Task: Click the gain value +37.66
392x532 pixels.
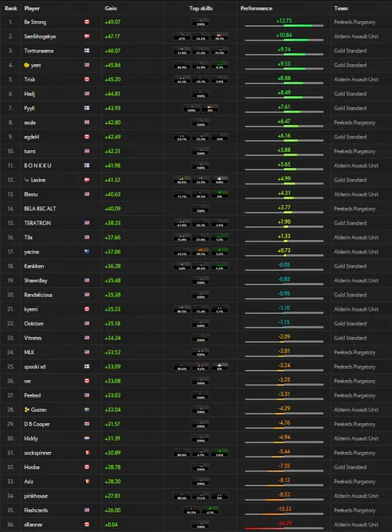Action: pyautogui.click(x=113, y=237)
